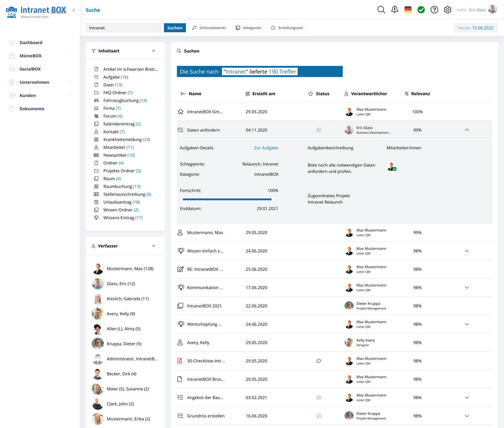
Task: Expand the Grundriss erstellen row
Action: coord(467,416)
